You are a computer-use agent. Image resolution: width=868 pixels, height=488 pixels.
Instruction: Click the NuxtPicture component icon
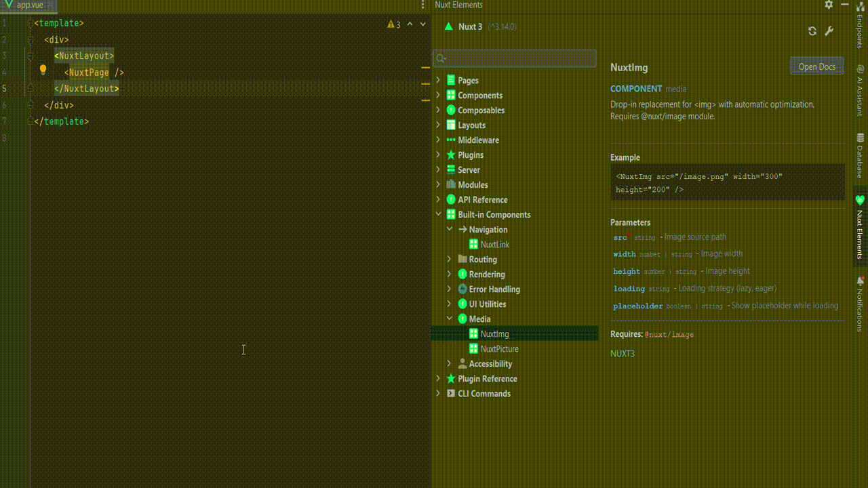coord(474,348)
